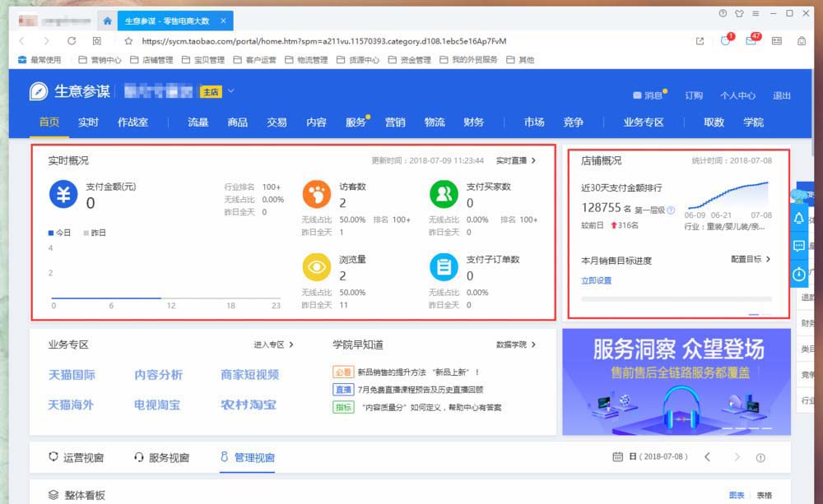Select the 首页 navigation tab
Viewport: 823px width, 504px height.
coord(49,123)
